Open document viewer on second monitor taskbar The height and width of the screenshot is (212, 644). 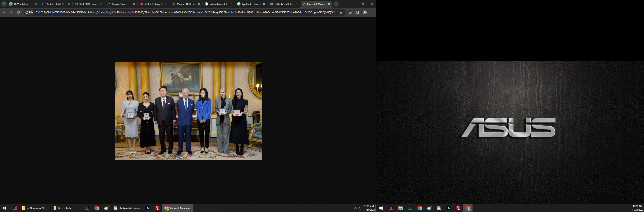click(x=439, y=208)
